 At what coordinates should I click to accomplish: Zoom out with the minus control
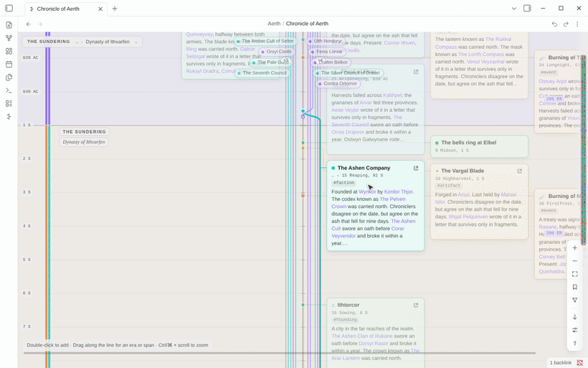pyautogui.click(x=575, y=261)
